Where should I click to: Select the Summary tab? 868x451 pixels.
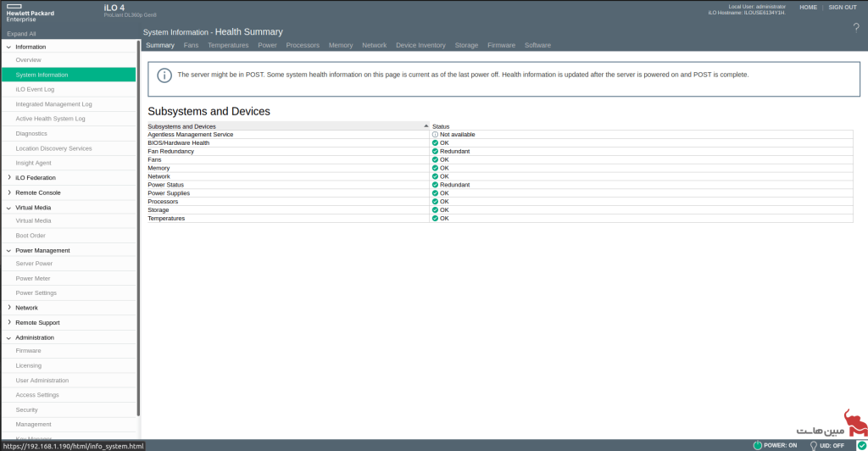click(160, 46)
